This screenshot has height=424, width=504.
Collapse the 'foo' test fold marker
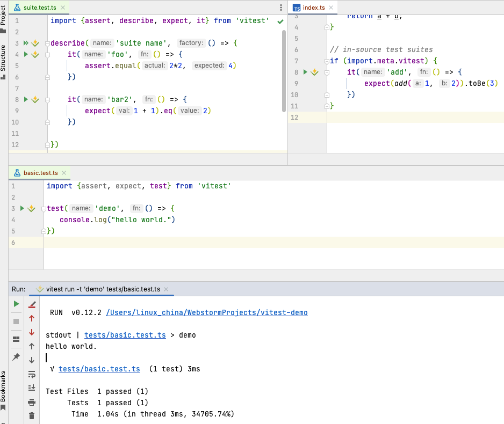[x=48, y=55]
